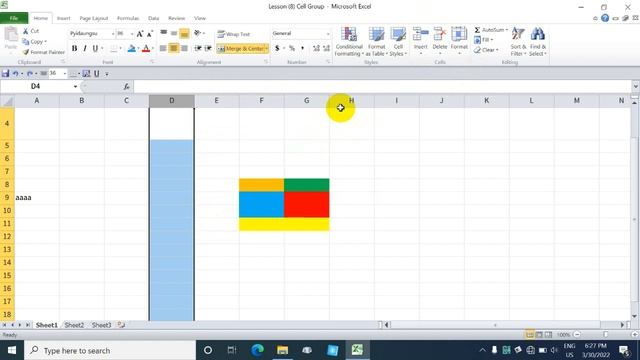Switch to Sheet2 tab

click(74, 325)
